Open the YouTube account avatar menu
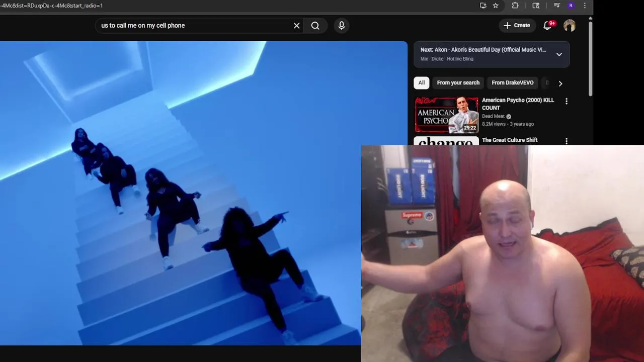 point(570,26)
